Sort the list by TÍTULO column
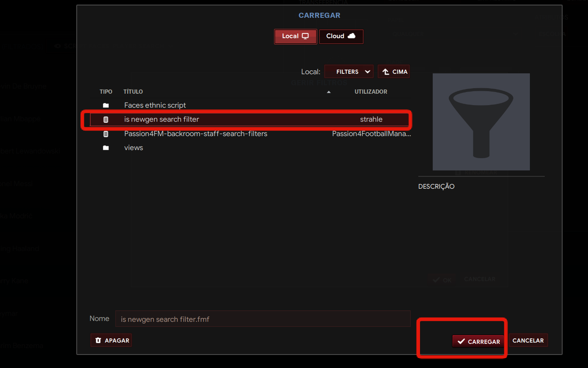588x368 pixels. [133, 92]
